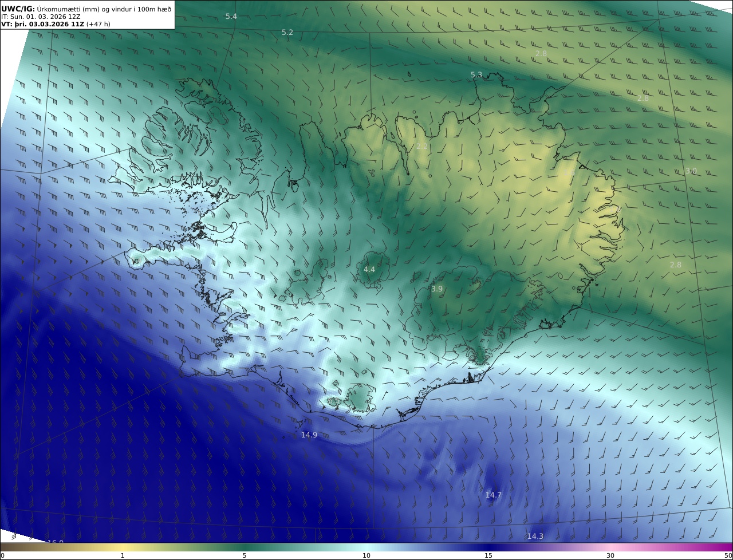Click the colorbar tick label '5'

tap(245, 555)
